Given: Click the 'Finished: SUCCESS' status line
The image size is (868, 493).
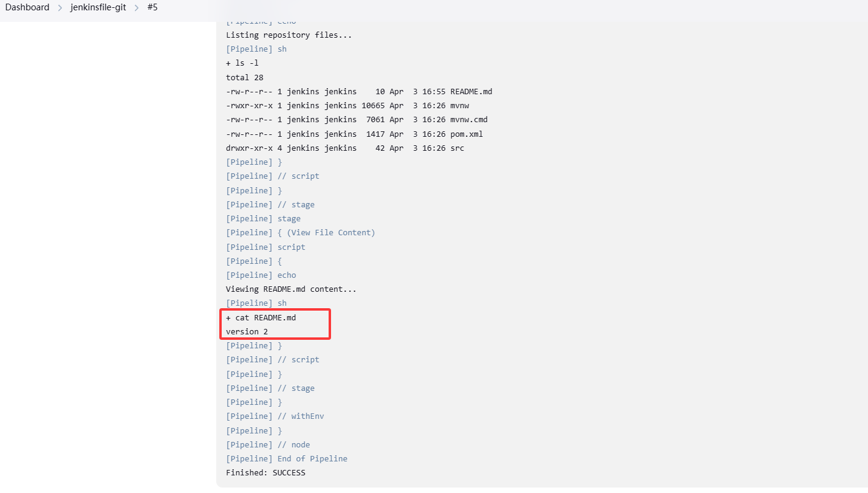Looking at the screenshot, I should pyautogui.click(x=265, y=473).
